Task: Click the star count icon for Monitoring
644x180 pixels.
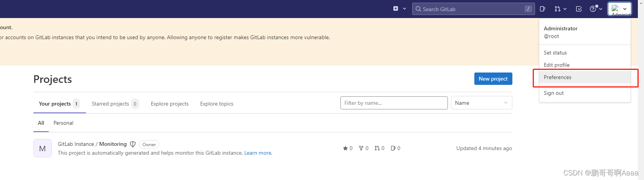Action: click(x=345, y=148)
